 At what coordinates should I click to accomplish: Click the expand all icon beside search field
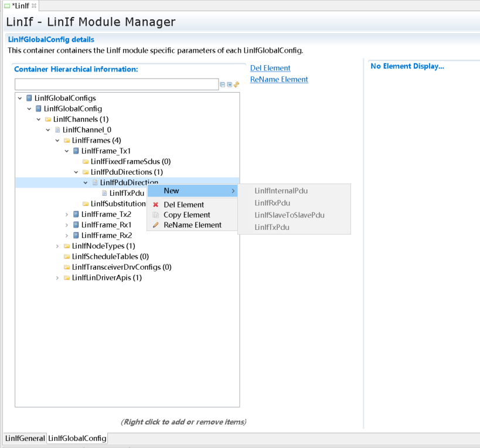230,84
